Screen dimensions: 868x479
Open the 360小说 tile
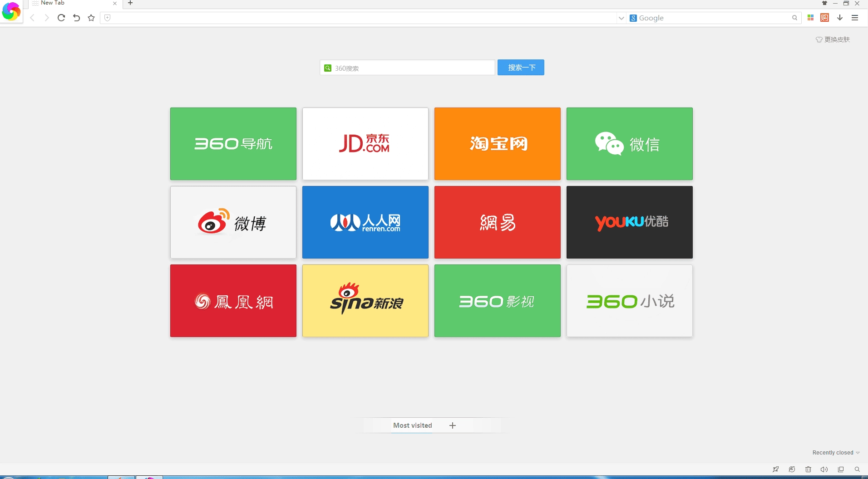[630, 301]
